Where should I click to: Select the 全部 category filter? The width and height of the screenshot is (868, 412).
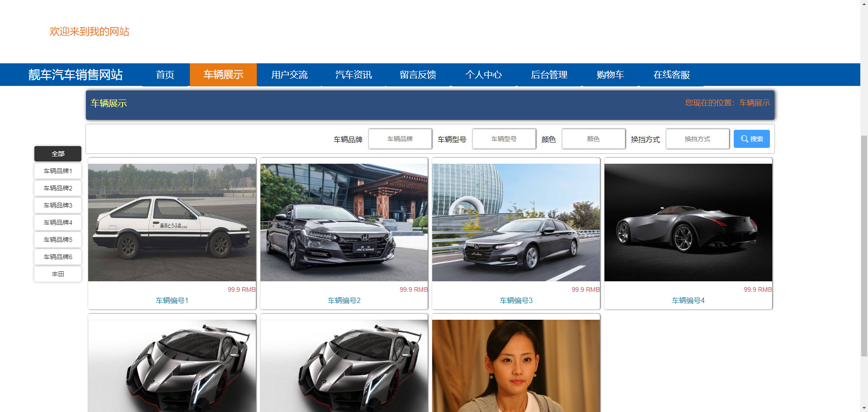click(58, 154)
